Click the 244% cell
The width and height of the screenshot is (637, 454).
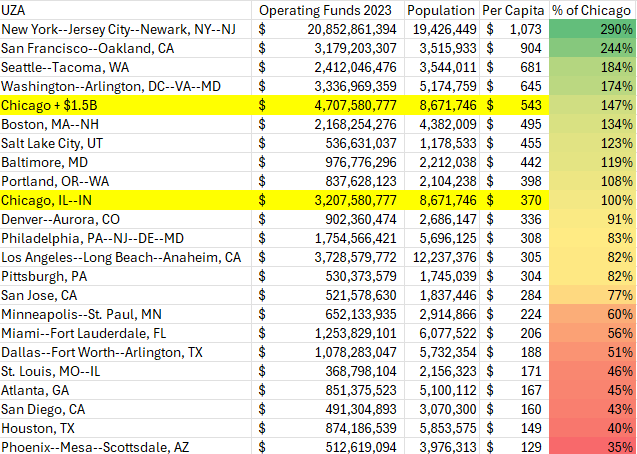click(593, 48)
